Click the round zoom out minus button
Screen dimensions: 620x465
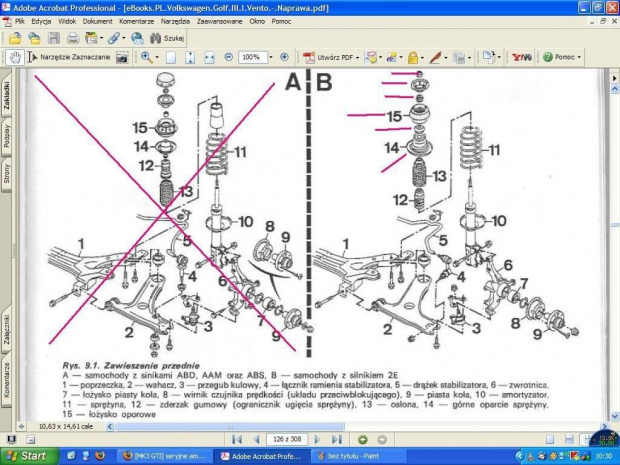point(228,57)
